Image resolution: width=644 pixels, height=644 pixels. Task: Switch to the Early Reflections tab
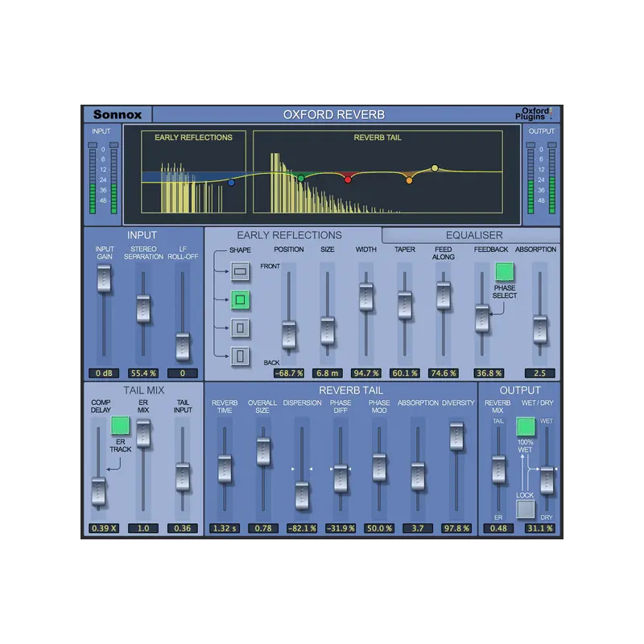tap(289, 235)
